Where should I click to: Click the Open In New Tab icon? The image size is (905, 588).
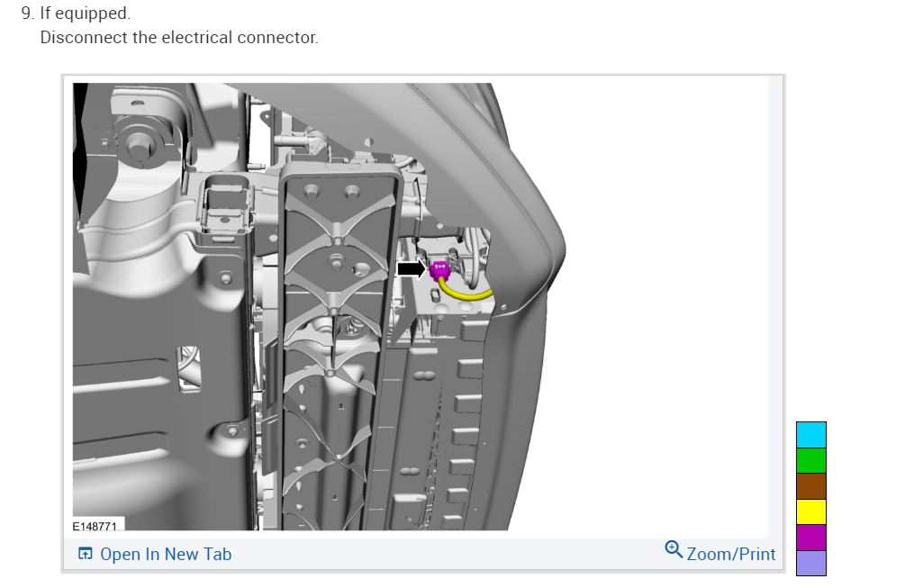(x=85, y=554)
